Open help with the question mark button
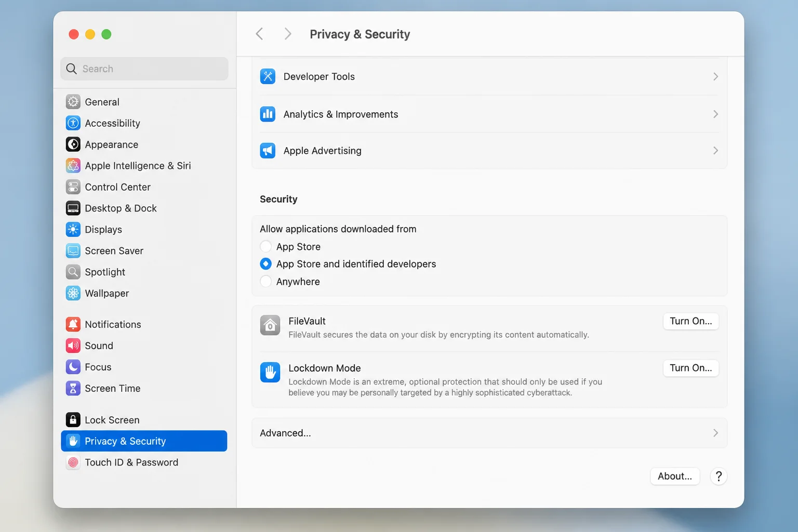 pyautogui.click(x=719, y=476)
